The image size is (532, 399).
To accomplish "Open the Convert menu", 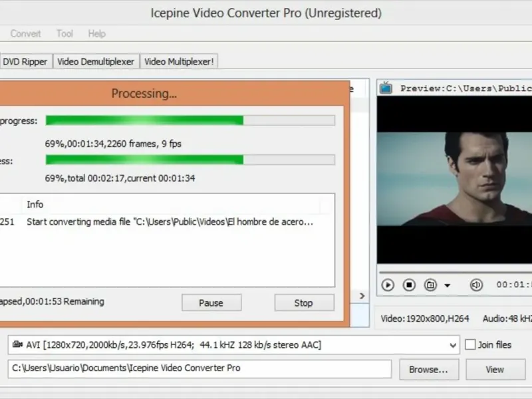I will coord(25,34).
